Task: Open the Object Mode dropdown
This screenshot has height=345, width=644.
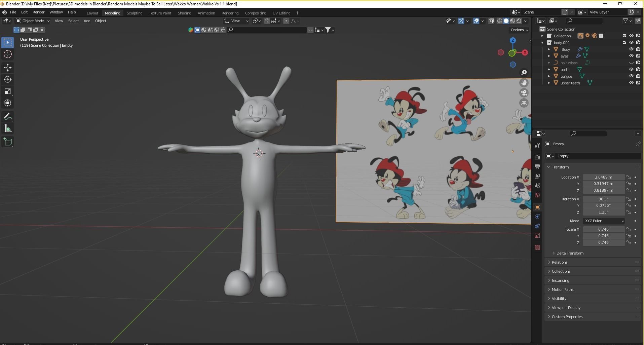Action: (x=33, y=21)
